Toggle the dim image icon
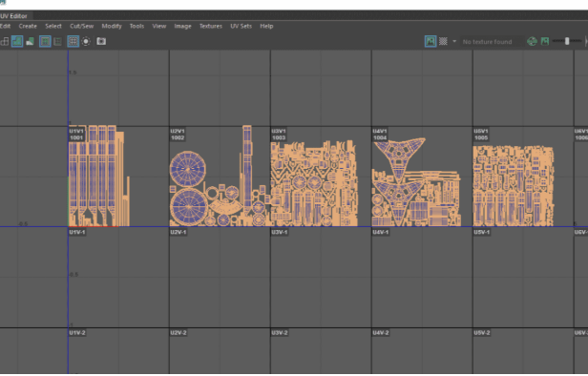 tap(545, 41)
